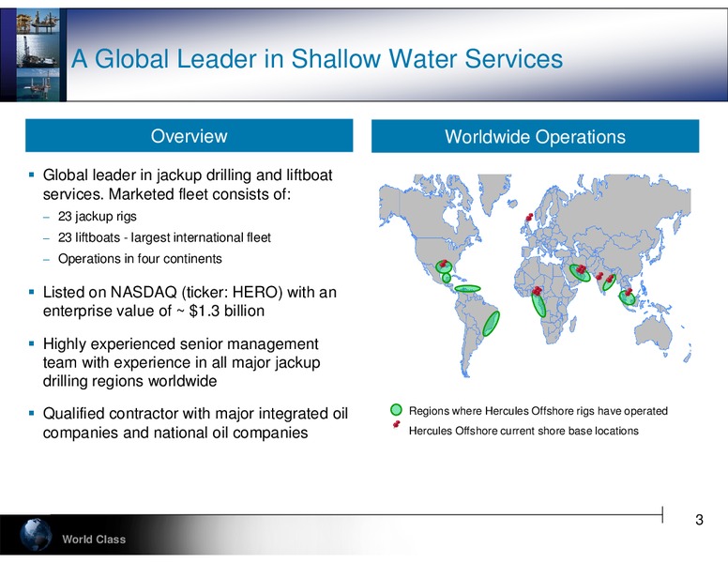The width and height of the screenshot is (728, 563).
Task: Click 'Operations in four continents' sub-bullet
Action: (x=140, y=258)
